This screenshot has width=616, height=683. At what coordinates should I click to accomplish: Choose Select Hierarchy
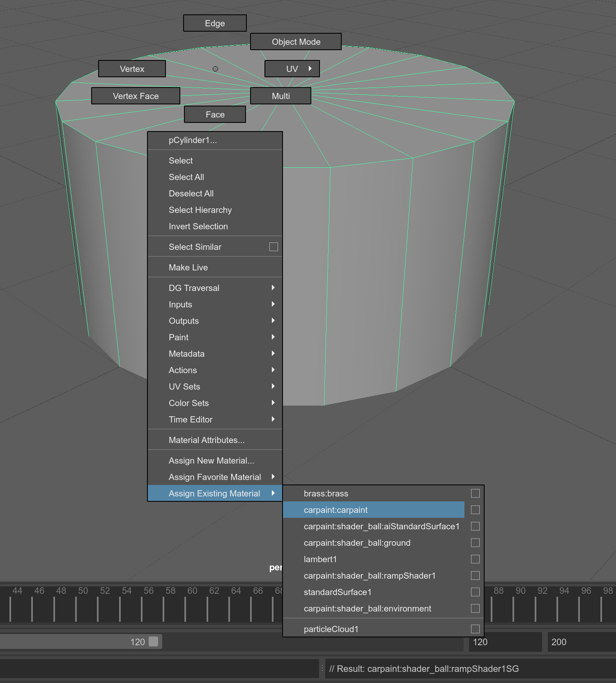coord(215,210)
